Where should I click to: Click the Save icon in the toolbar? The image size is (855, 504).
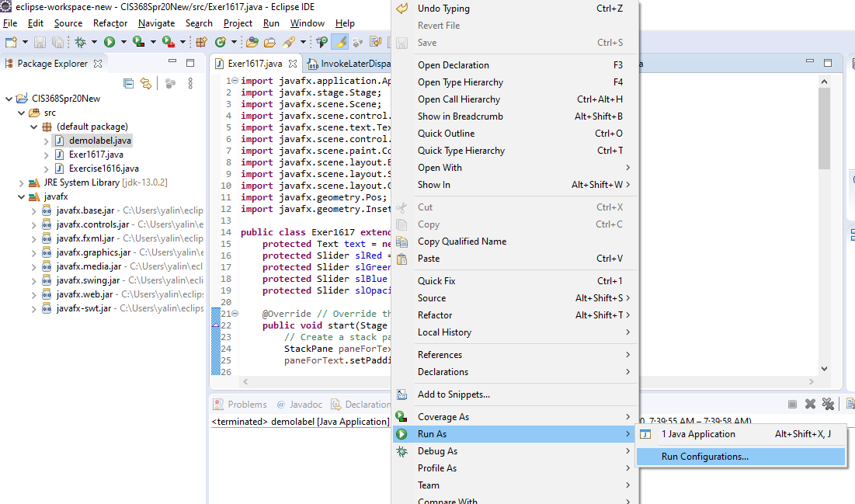click(40, 43)
